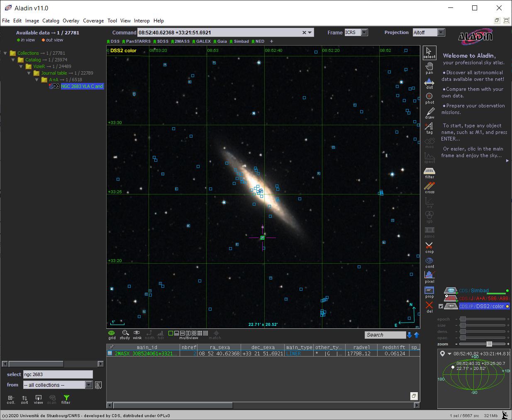Open the 2MASX main_id link

[146, 354]
